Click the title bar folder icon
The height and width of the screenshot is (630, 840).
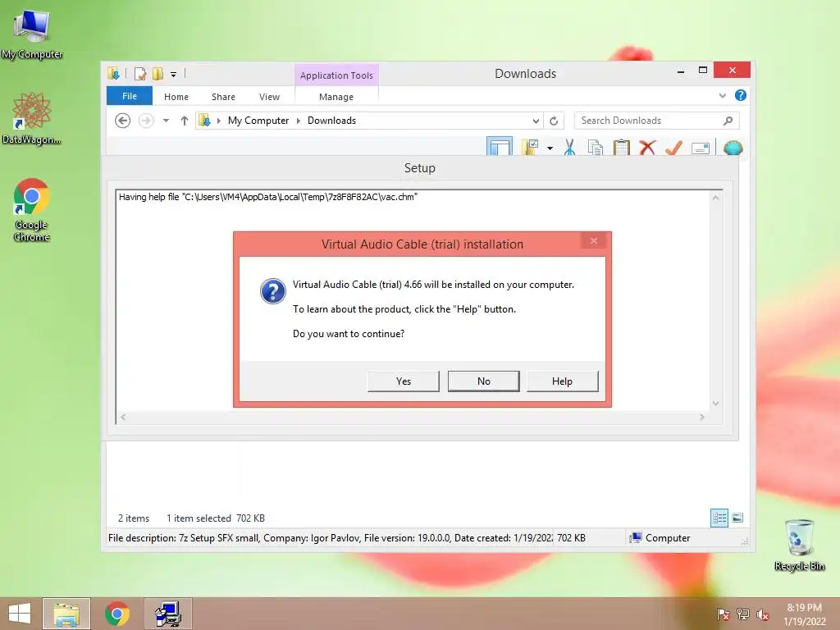point(113,73)
